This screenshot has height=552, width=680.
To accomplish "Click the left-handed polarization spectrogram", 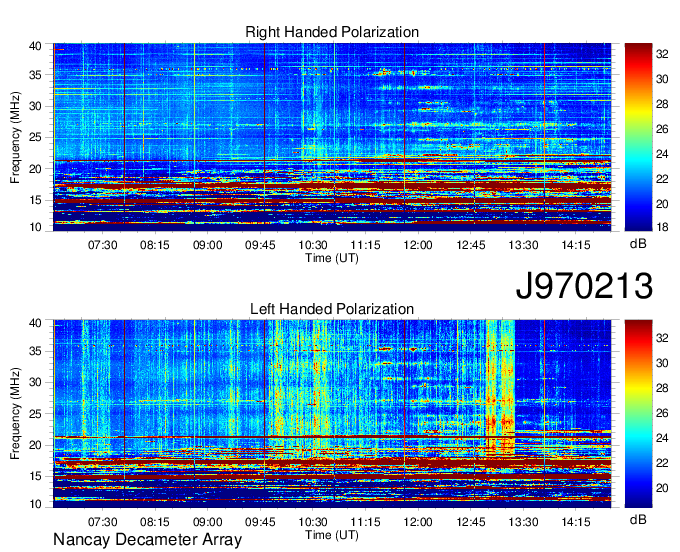I will (x=332, y=413).
